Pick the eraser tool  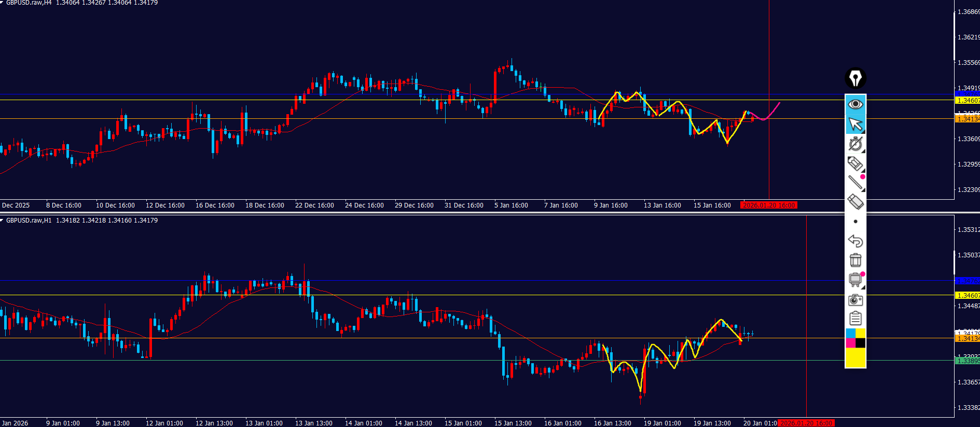coord(855,202)
